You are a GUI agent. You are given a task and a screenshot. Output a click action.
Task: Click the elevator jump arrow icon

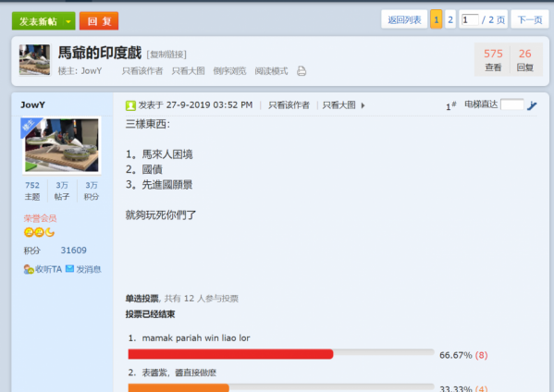pyautogui.click(x=532, y=105)
